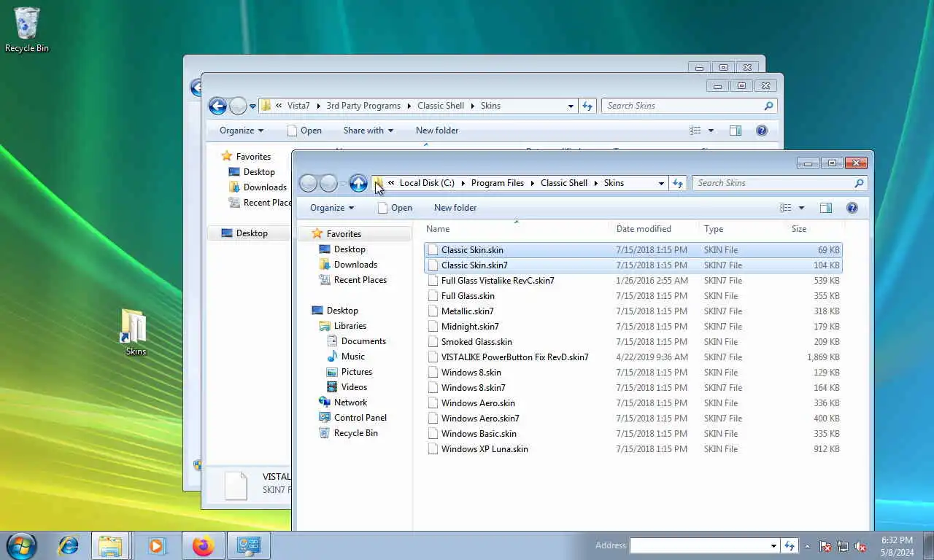Screen dimensions: 934x560
Task: Click Program Files in the front breadcrumb
Action: coord(498,183)
